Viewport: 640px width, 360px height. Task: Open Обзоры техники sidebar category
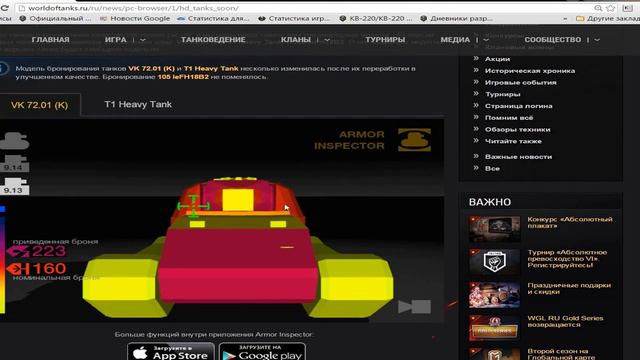[x=518, y=130]
